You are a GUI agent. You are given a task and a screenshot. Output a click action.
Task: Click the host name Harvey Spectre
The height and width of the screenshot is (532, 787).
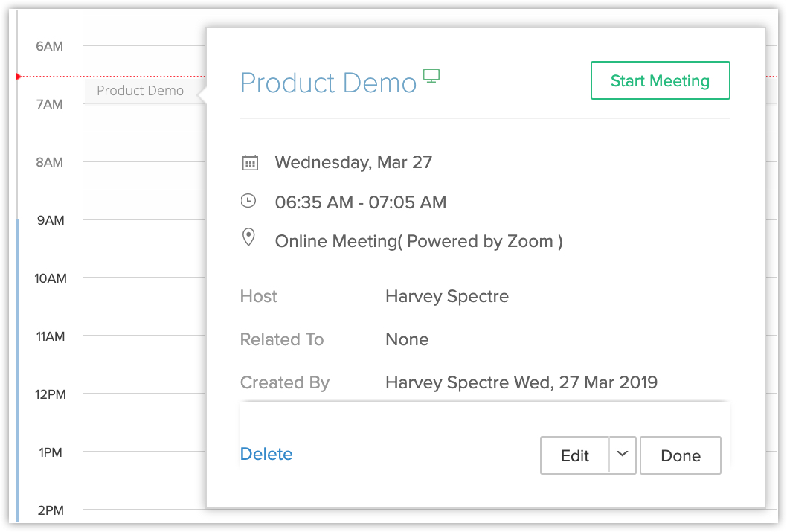(447, 296)
